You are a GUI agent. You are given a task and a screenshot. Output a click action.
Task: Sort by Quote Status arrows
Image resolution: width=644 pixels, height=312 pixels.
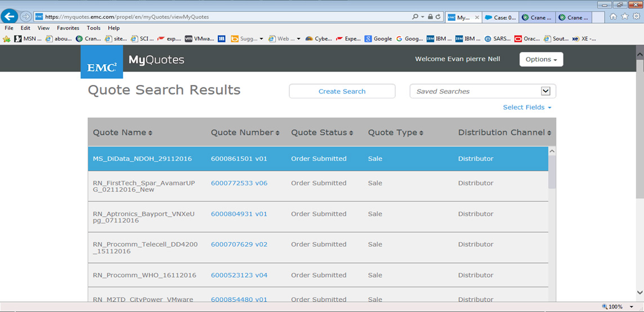(351, 133)
